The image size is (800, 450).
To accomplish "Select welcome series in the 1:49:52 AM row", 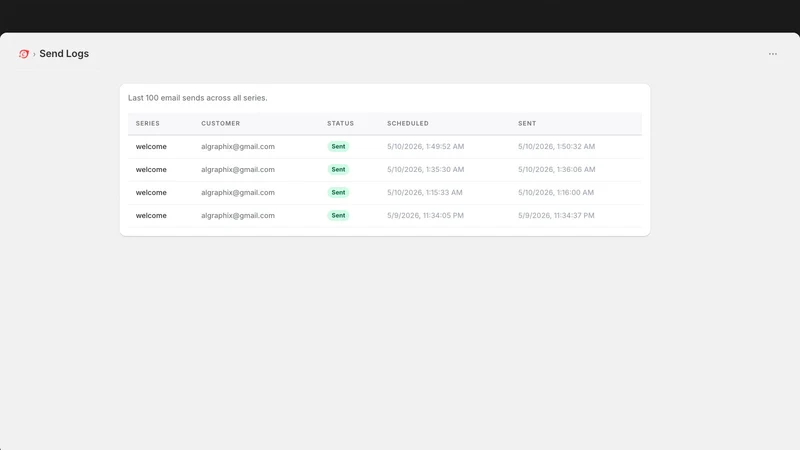I will (x=151, y=146).
